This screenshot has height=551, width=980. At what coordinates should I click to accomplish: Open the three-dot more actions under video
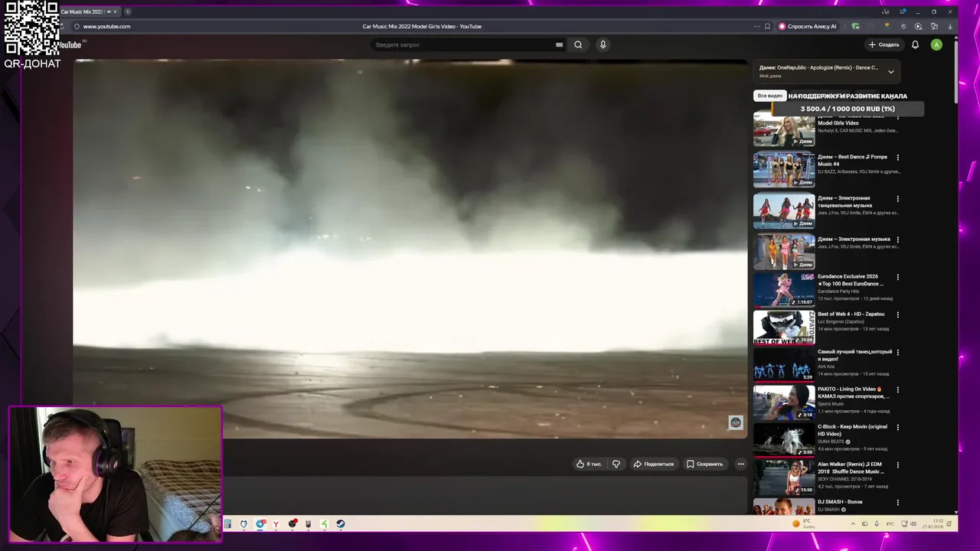pos(740,464)
